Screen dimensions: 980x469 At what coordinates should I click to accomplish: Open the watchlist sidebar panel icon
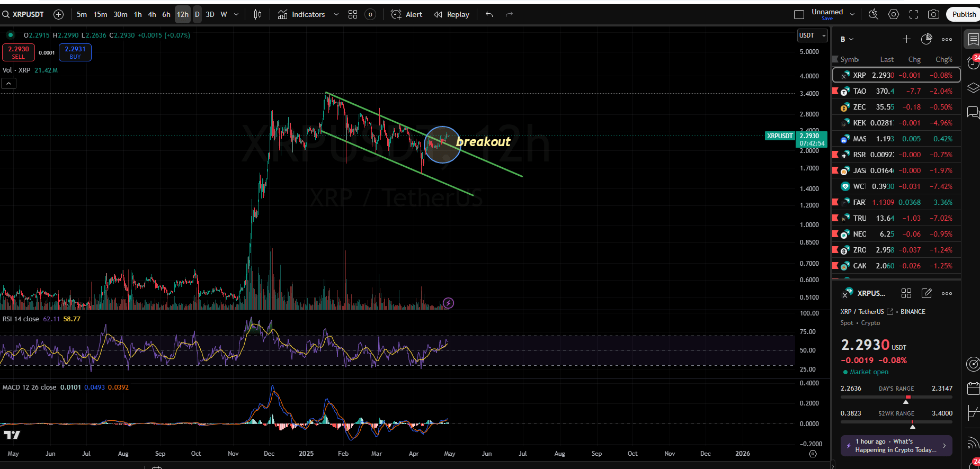coord(973,39)
